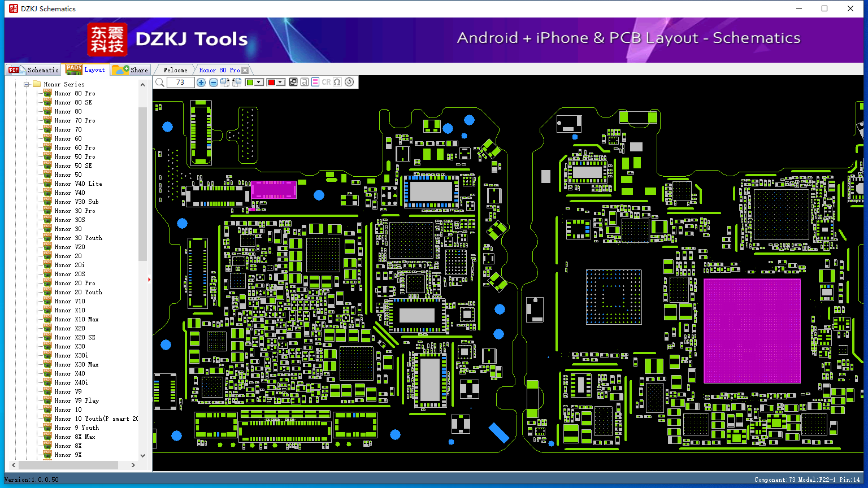
Task: Select the Honor 80 Pro document tab
Action: pos(219,70)
